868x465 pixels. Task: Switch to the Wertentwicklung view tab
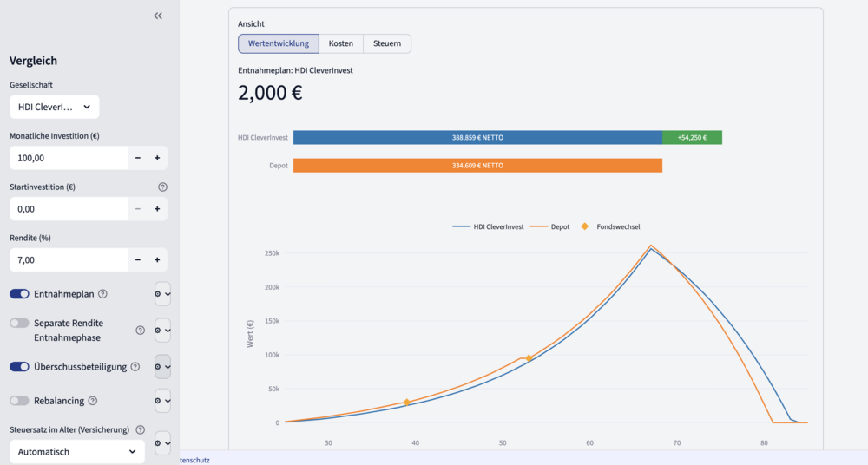pos(279,43)
